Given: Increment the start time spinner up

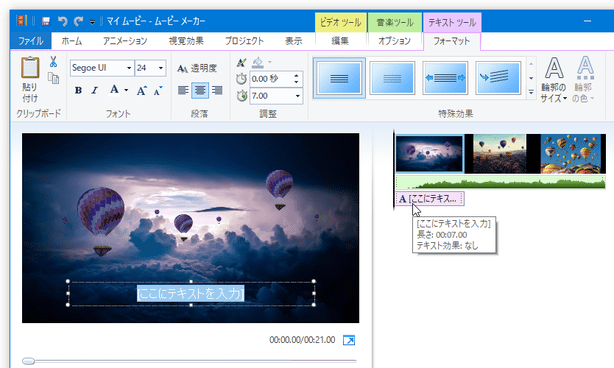Looking at the screenshot, I should click(296, 76).
